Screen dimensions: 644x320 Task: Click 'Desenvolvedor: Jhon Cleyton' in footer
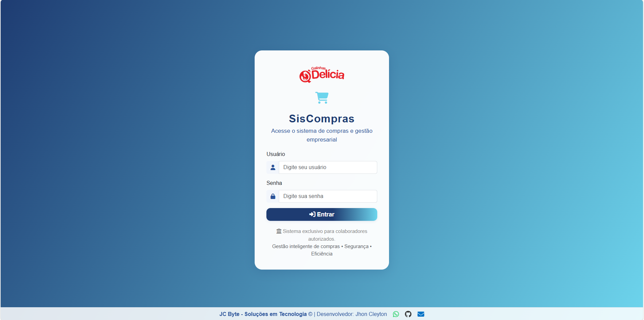click(x=351, y=314)
